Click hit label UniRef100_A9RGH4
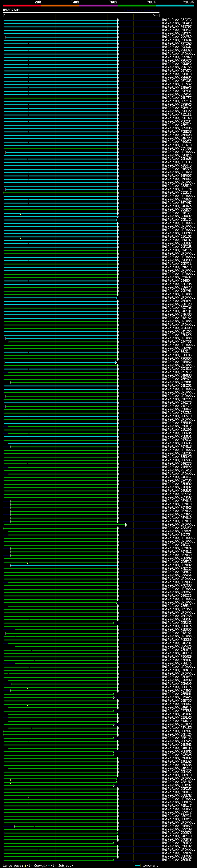Viewport: 197px width, 868px height. point(177,40)
